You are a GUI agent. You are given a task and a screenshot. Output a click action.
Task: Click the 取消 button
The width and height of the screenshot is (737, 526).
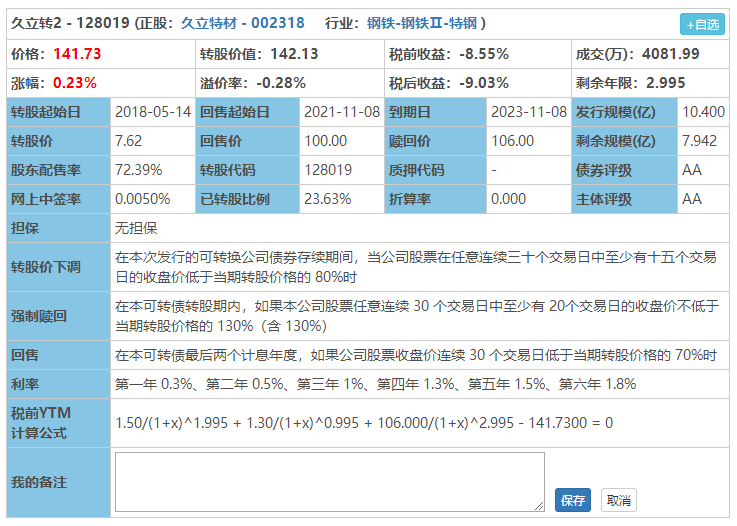619,500
